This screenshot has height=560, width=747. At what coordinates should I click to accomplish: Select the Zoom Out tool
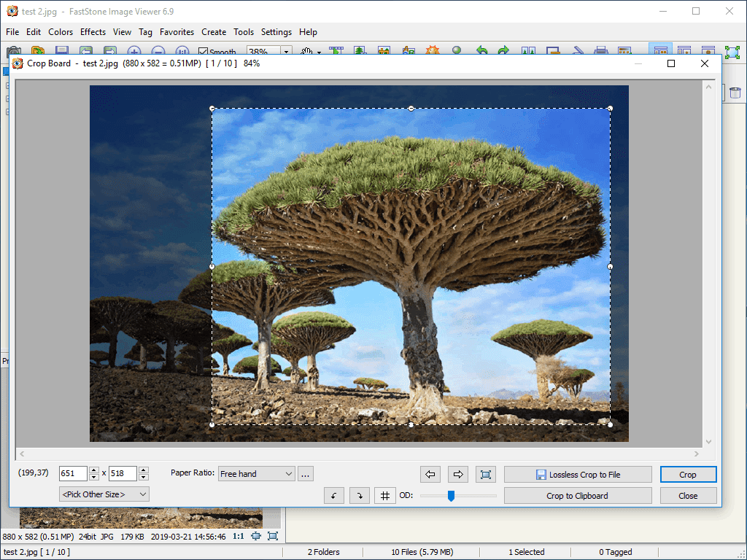click(159, 51)
